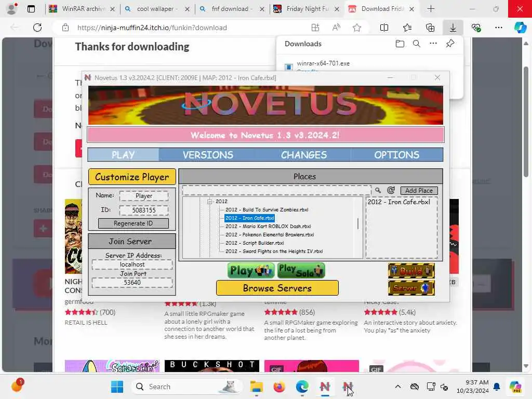Open more options in Downloads panel
This screenshot has width=532, height=399.
click(x=433, y=44)
